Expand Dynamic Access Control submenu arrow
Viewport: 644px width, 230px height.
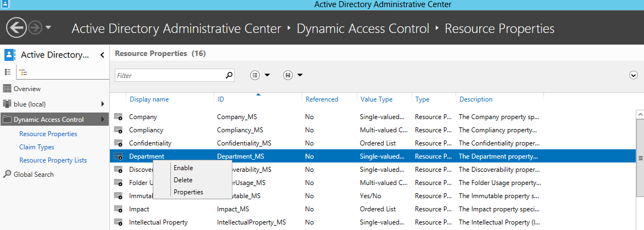(102, 119)
